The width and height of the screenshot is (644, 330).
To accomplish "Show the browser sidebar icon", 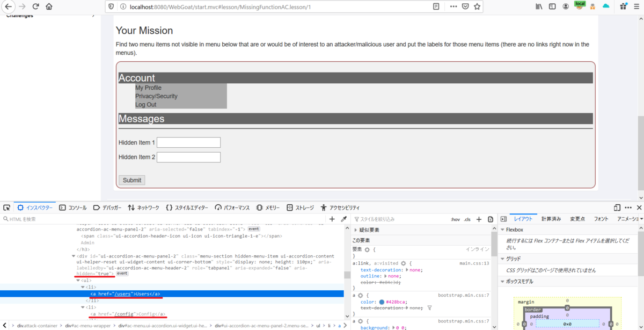I will point(552,6).
